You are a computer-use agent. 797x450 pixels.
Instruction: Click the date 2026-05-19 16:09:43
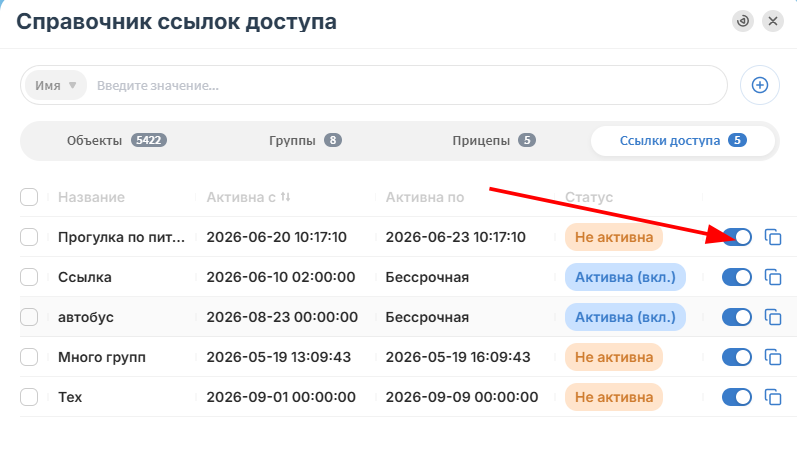coord(458,357)
